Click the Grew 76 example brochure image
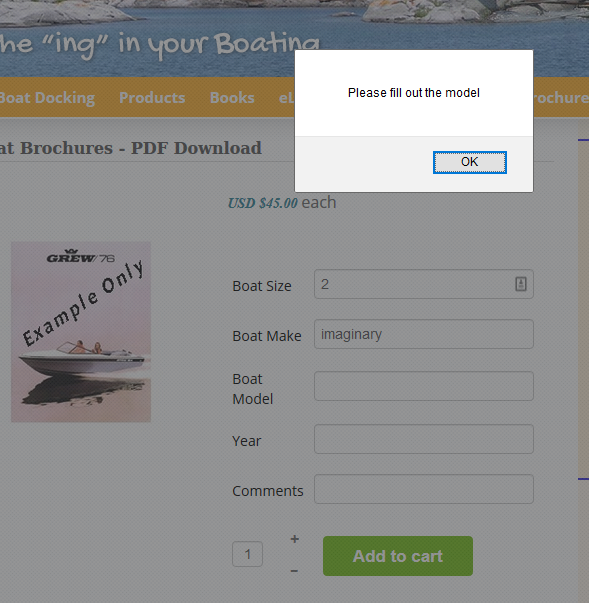This screenshot has width=589, height=603. (81, 332)
